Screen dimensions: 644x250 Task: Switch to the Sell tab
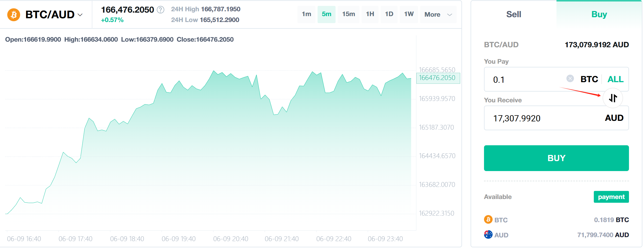[513, 14]
